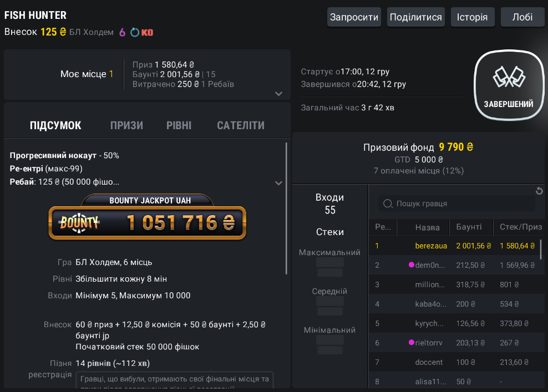Switch to the Рівні tab
548x392 pixels.
(179, 125)
